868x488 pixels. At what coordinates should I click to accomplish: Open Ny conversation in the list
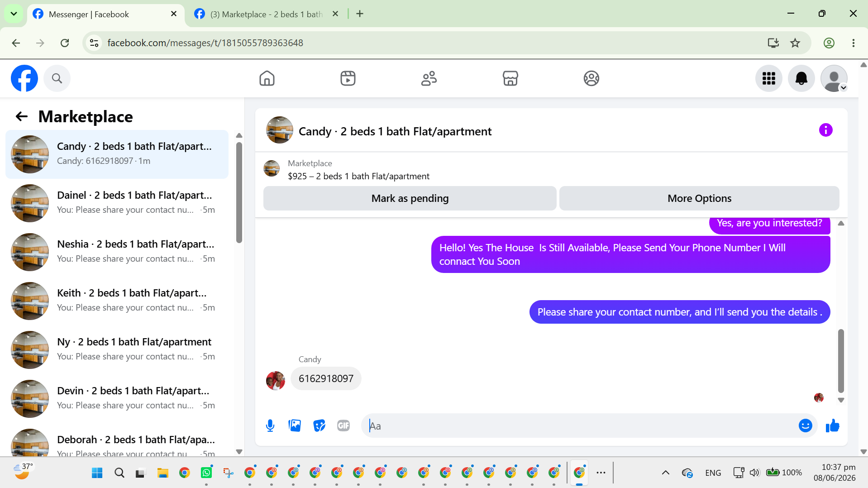pos(117,350)
